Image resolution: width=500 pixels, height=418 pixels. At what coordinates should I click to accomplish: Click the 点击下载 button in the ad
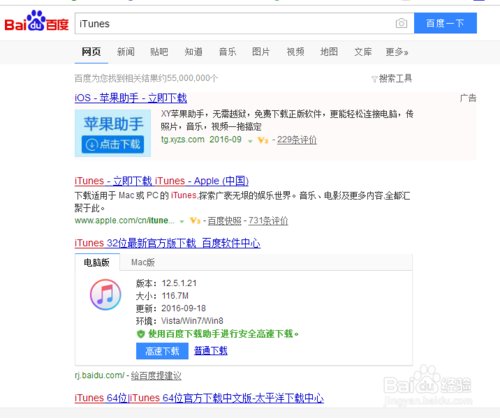tap(113, 144)
